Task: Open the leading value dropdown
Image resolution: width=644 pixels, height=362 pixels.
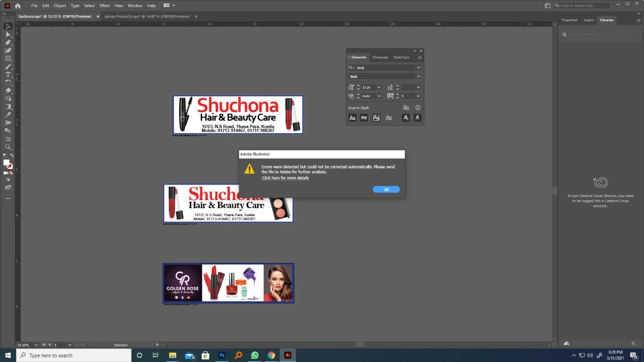Action: 418,87
